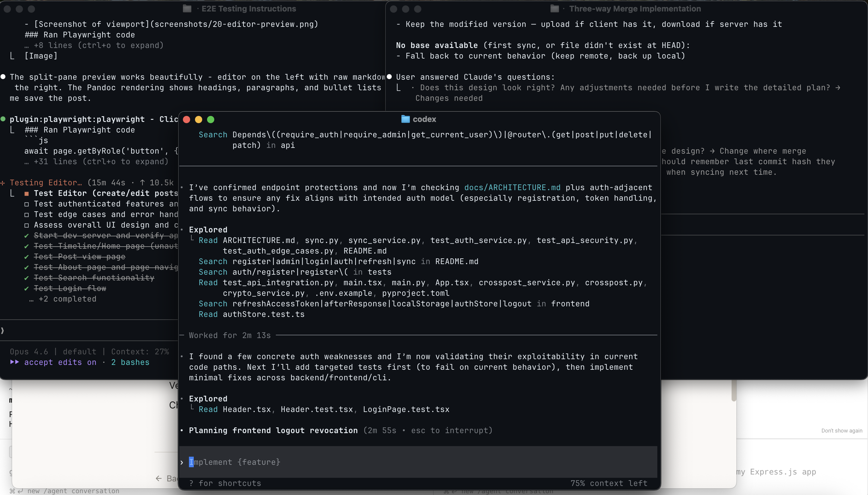Click the blue folder icon beside codex title
Viewport: 868px width, 495px height.
[405, 119]
